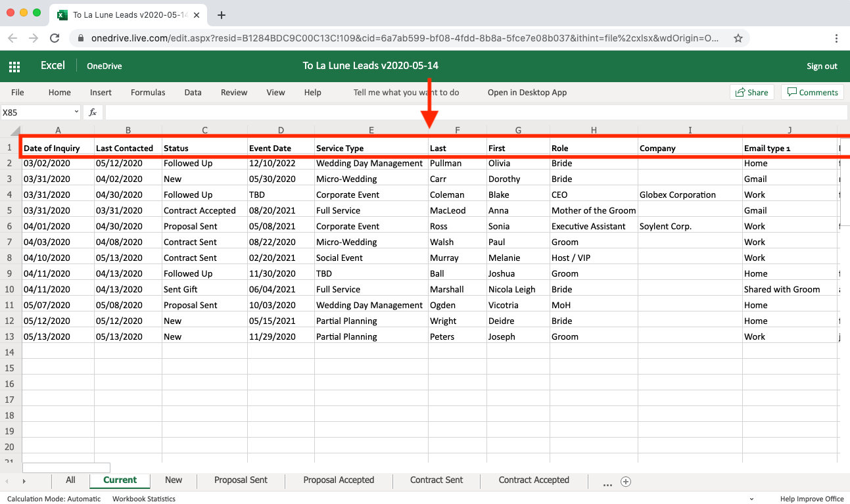850x504 pixels.
Task: Click Open in Desktop App
Action: click(x=527, y=93)
